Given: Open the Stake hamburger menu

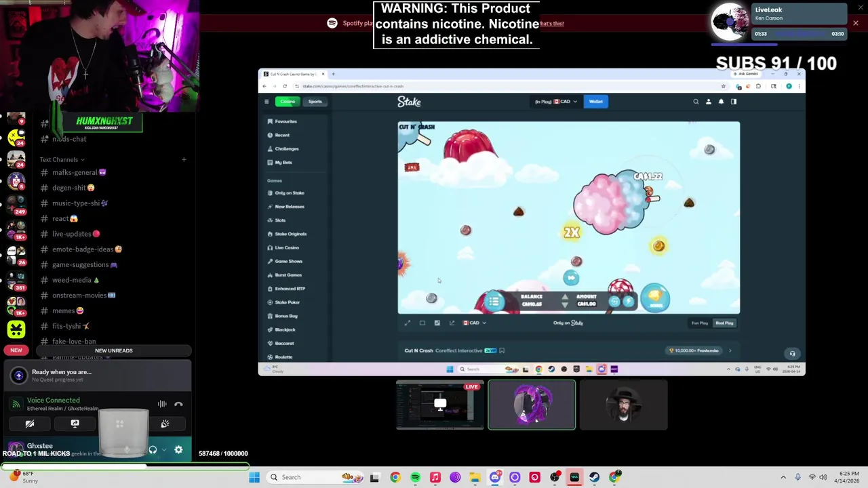Looking at the screenshot, I should (x=267, y=102).
